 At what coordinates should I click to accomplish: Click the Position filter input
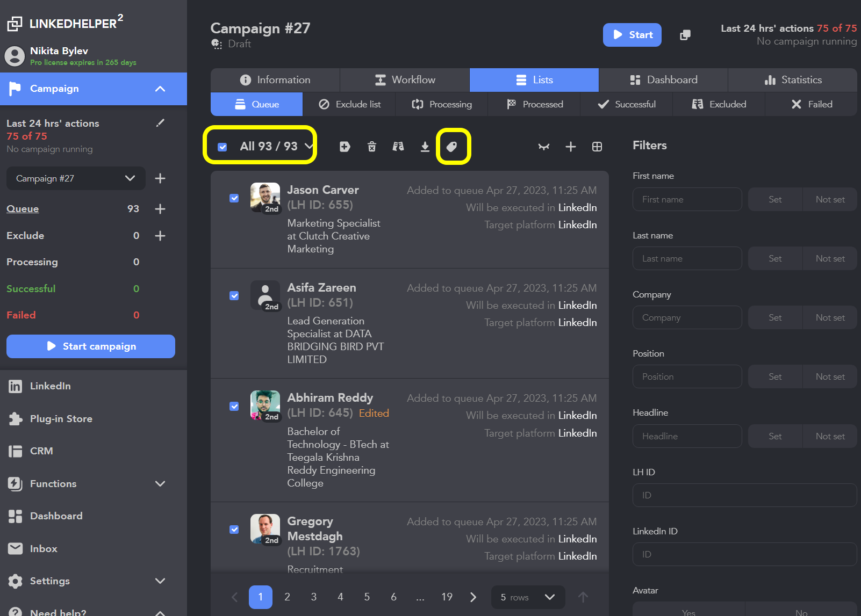point(687,376)
